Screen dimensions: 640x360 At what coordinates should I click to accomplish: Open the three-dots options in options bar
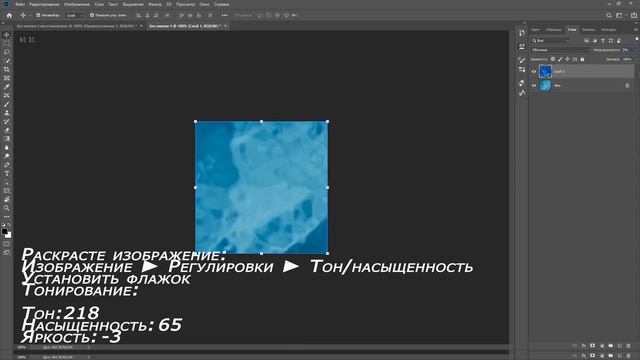click(x=224, y=16)
